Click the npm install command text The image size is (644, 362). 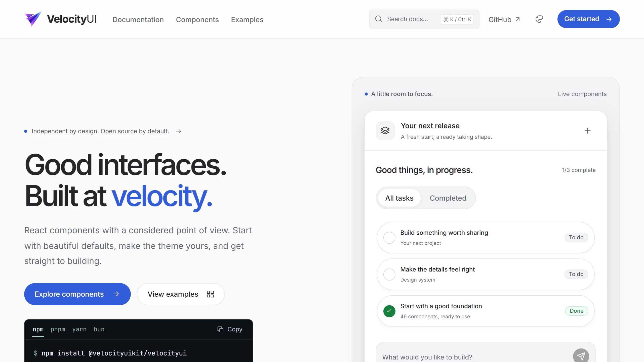[x=114, y=353]
